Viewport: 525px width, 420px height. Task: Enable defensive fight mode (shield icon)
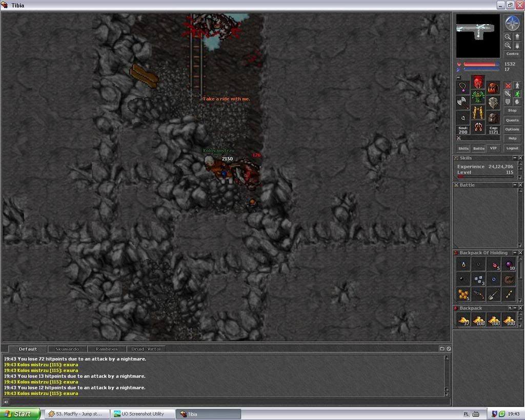[x=508, y=102]
